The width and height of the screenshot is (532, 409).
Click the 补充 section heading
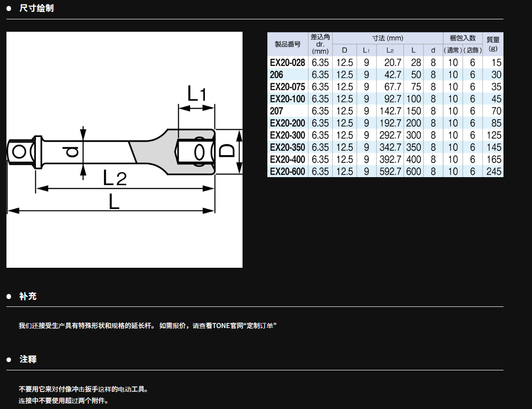point(28,296)
